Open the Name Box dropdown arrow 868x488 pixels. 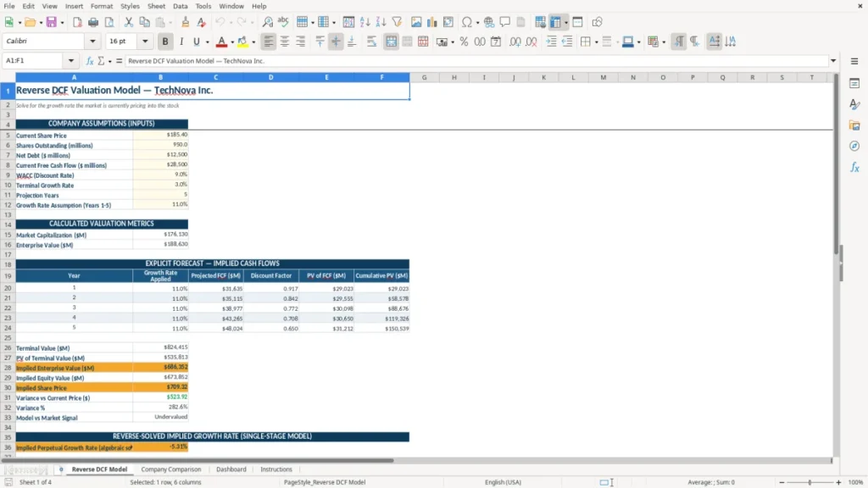[x=71, y=61]
